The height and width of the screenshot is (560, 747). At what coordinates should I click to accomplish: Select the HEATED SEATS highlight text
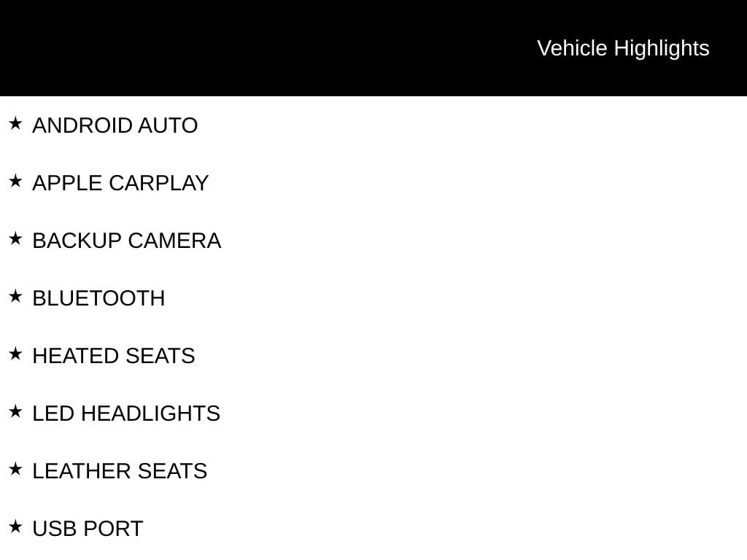(x=114, y=356)
